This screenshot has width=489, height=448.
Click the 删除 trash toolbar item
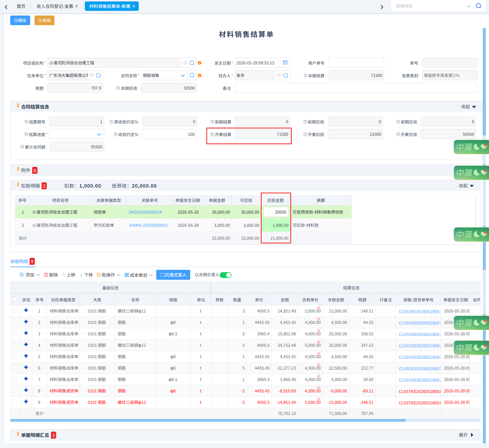point(51,275)
